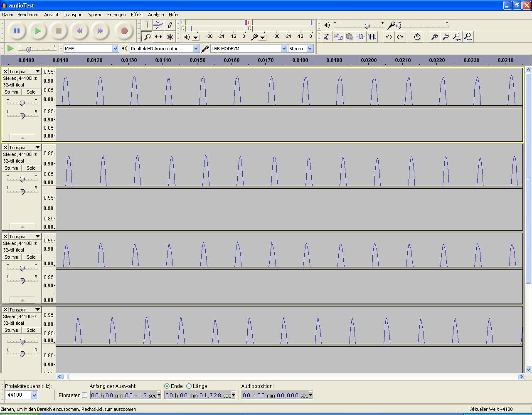
Task: Click the horizontal scrollbar right arrow
Action: [521, 377]
